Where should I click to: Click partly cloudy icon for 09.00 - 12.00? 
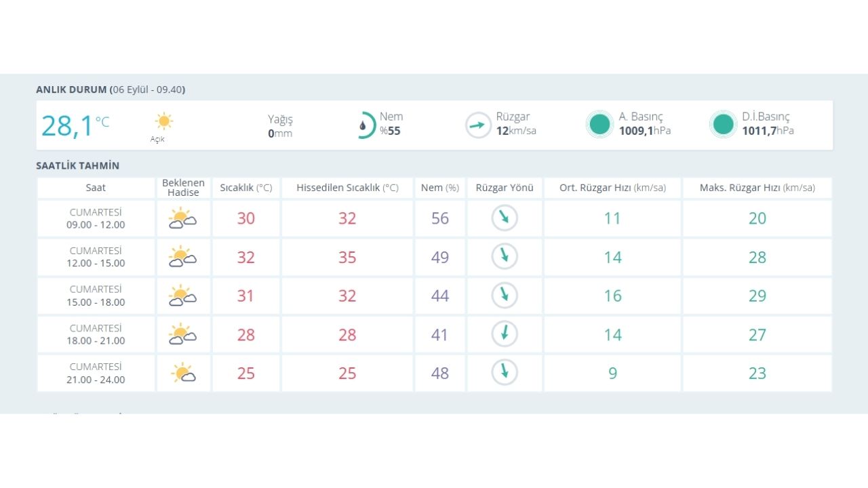pos(182,219)
